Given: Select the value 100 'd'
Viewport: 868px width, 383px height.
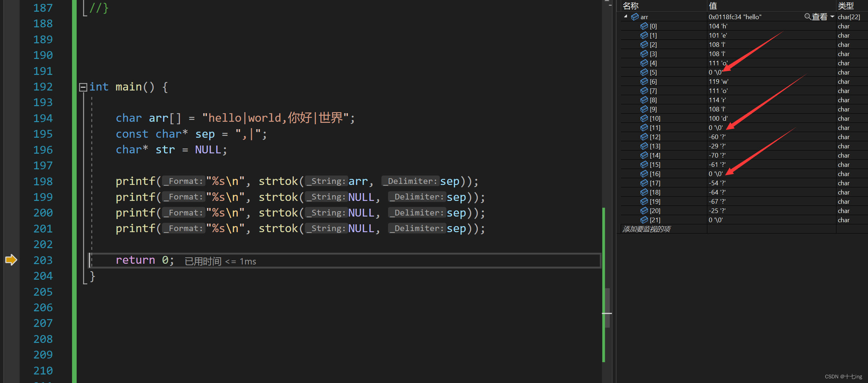Looking at the screenshot, I should [718, 118].
